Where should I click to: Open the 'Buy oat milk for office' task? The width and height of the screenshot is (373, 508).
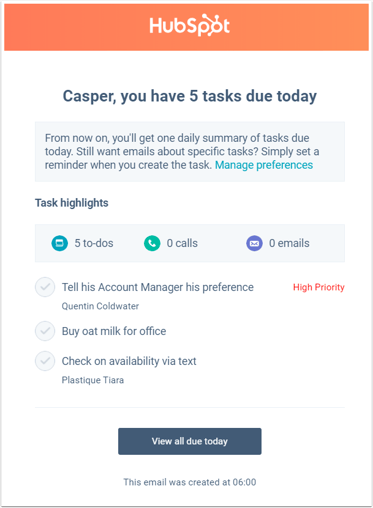[x=114, y=331]
